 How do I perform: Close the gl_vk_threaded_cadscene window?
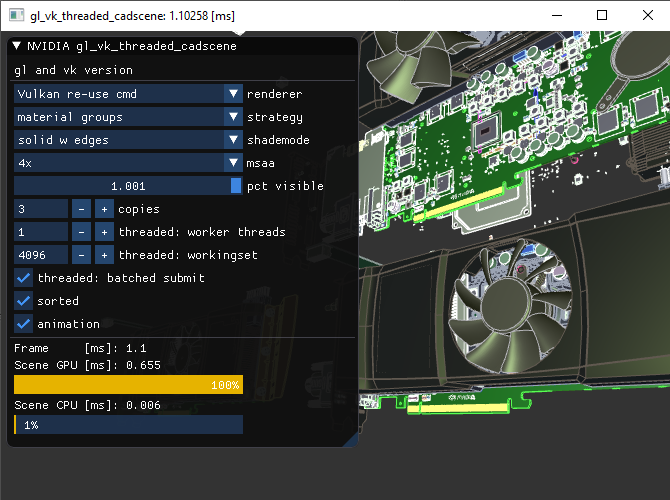648,15
